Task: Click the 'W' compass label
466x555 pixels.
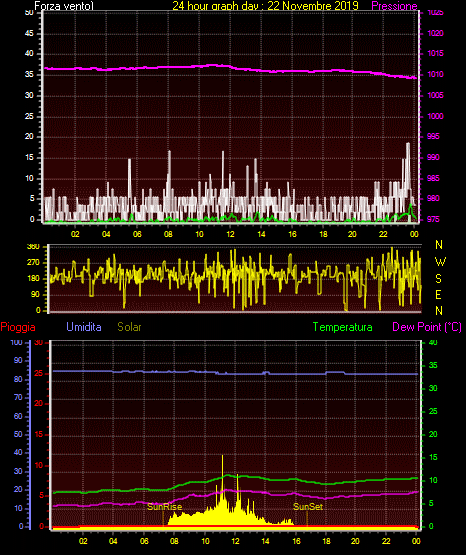Action: [x=440, y=262]
